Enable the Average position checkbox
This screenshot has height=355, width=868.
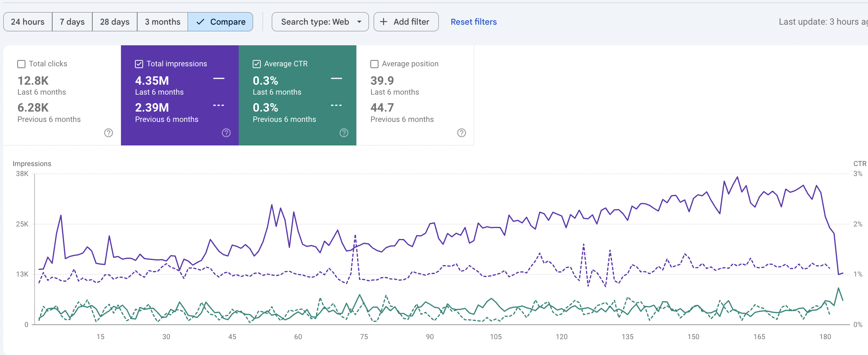coord(374,64)
